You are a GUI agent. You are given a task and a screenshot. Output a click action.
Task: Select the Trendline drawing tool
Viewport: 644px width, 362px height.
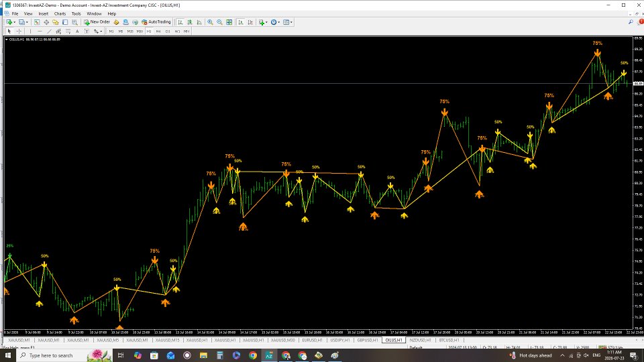click(x=49, y=32)
